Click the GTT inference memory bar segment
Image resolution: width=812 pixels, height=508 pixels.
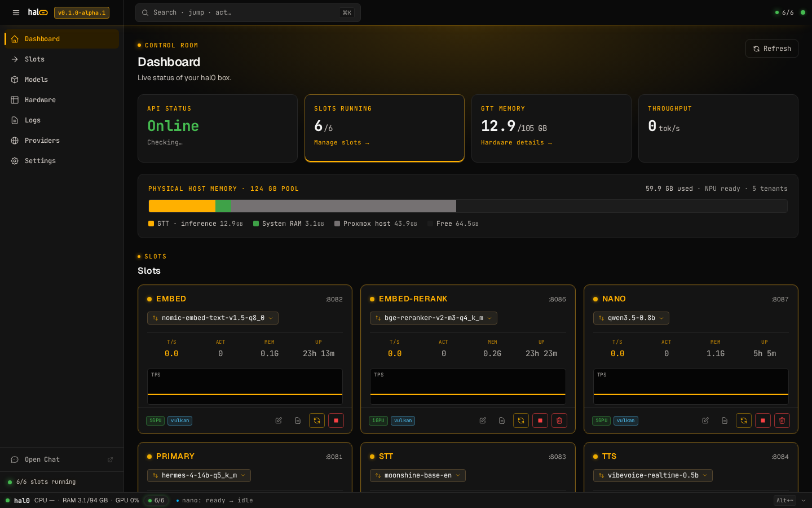tap(182, 206)
